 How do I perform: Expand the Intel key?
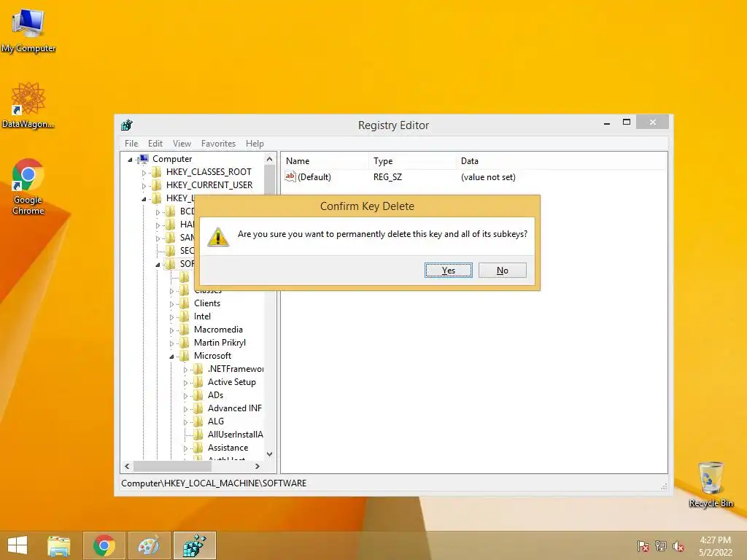coord(171,318)
